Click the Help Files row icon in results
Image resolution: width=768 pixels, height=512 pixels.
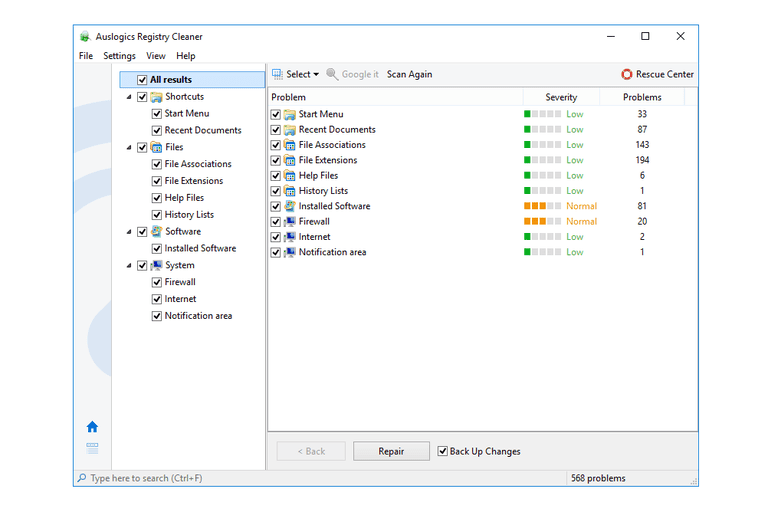tap(290, 175)
